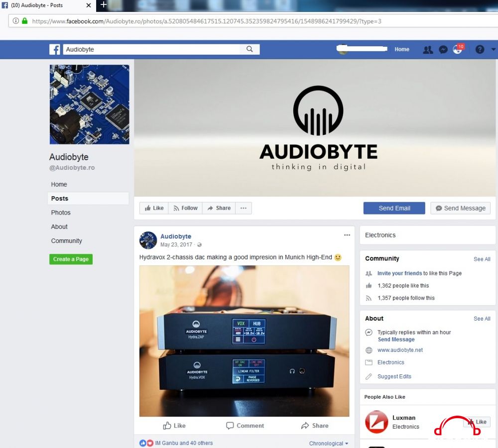Share the Hydravox post
Viewport: 498px width, 448px height.
(x=315, y=426)
